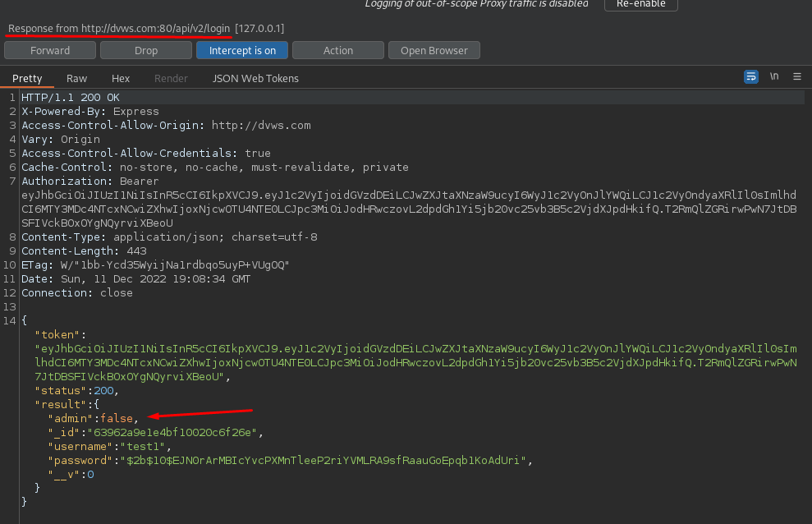Click the ETag header line

pos(155,265)
